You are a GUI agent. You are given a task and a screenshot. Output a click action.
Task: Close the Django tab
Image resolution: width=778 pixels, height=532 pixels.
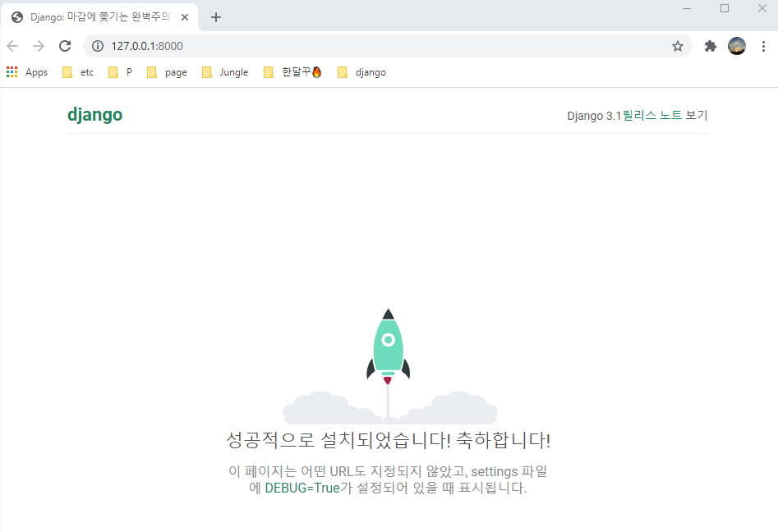click(x=185, y=17)
